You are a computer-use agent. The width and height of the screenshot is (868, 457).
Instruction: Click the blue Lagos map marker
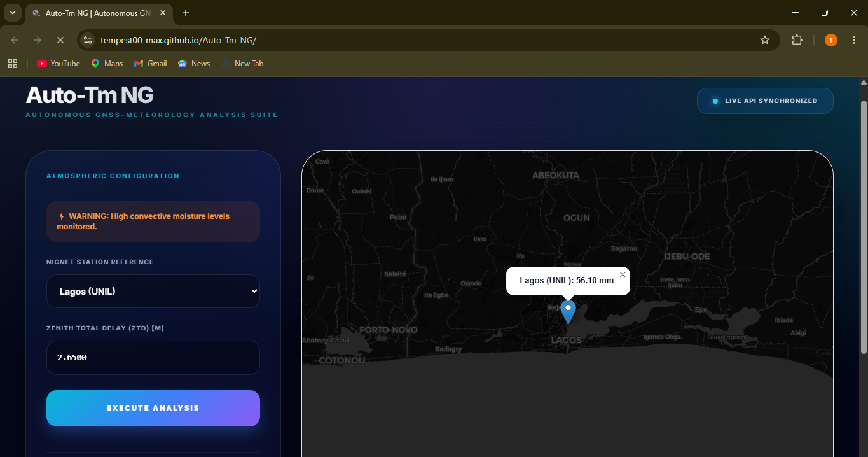(568, 312)
